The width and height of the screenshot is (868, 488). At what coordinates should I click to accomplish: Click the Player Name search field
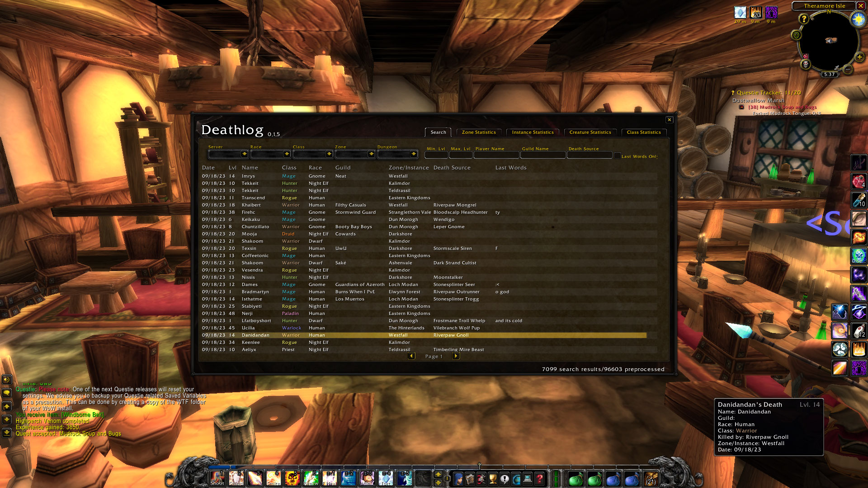coord(496,155)
